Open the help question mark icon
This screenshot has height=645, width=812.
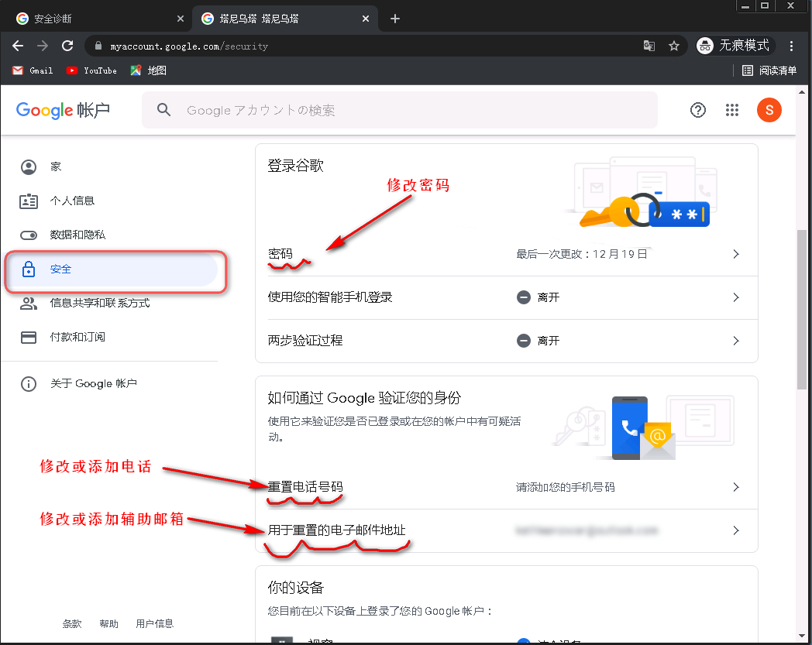pos(698,110)
